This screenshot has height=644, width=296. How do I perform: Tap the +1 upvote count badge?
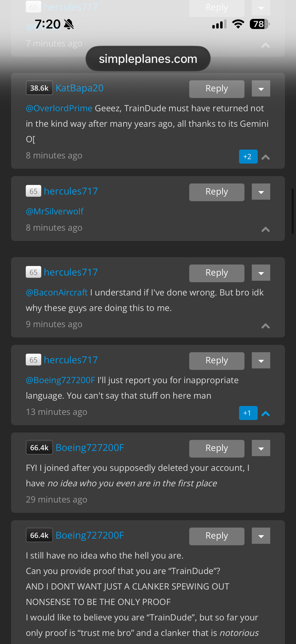(x=248, y=413)
